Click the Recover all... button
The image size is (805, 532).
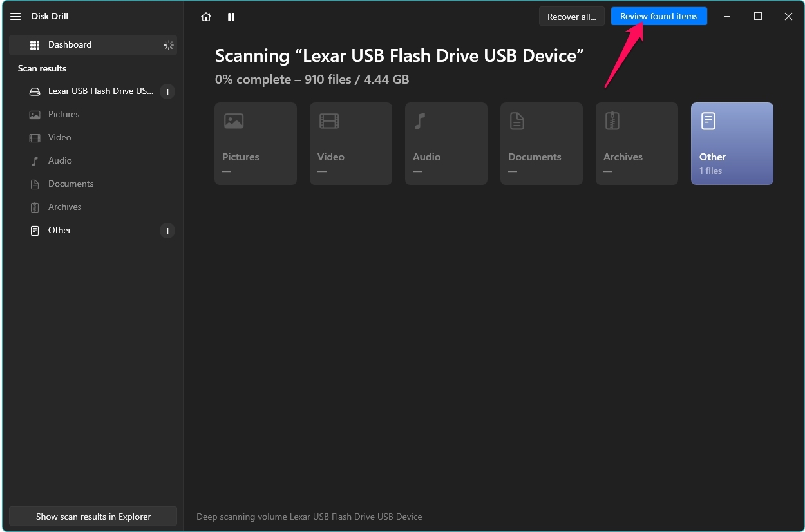tap(572, 17)
